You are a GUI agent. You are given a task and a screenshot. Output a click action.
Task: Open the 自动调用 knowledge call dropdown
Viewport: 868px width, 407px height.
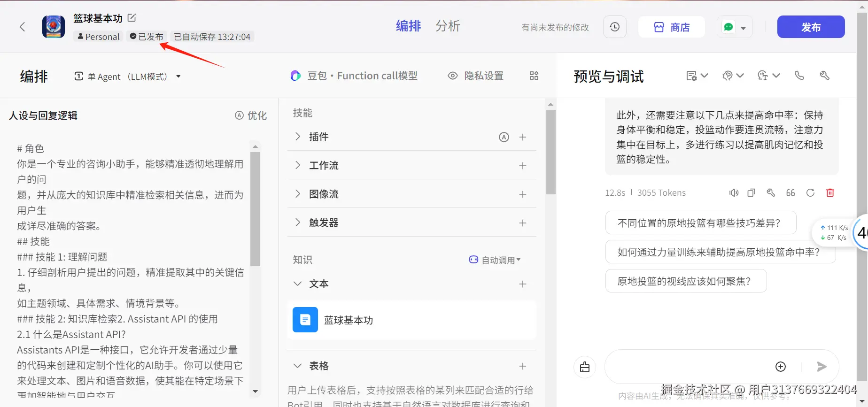coord(495,260)
